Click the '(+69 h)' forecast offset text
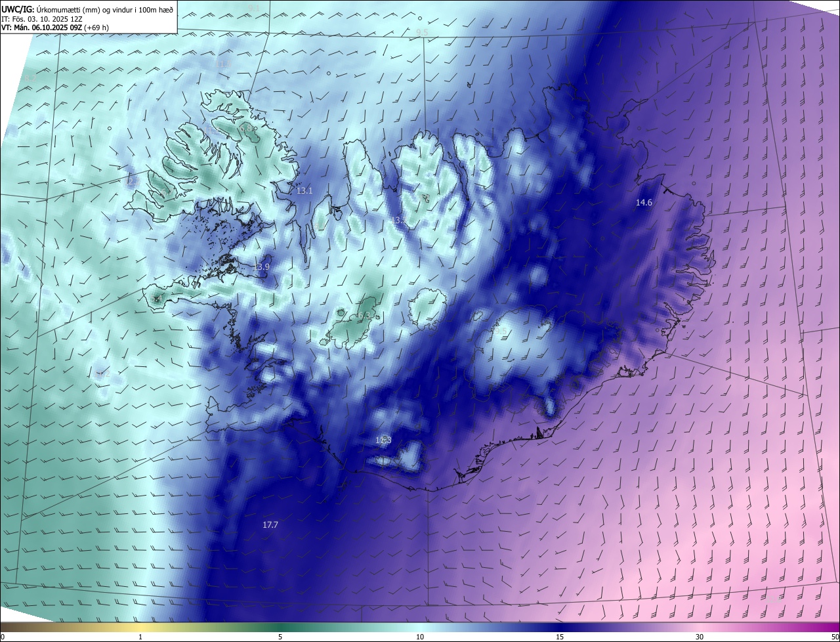 click(x=96, y=28)
